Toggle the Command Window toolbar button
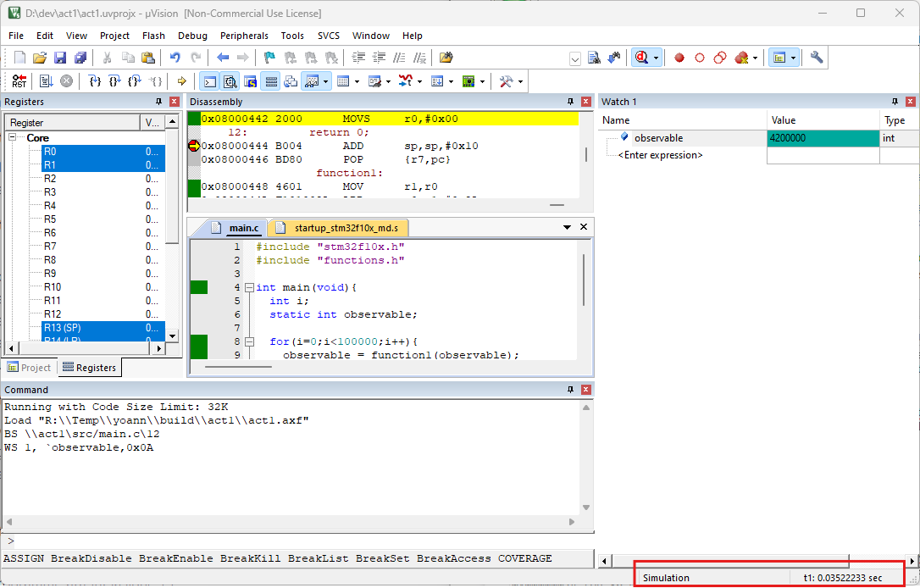The height and width of the screenshot is (588, 920). coord(209,81)
